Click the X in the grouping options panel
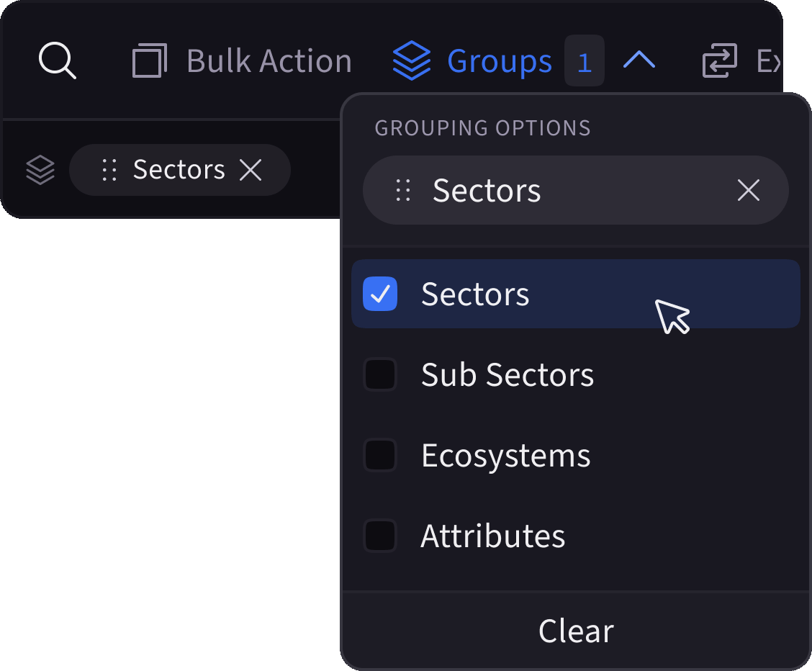Viewport: 812px width, 671px height. pyautogui.click(x=748, y=190)
